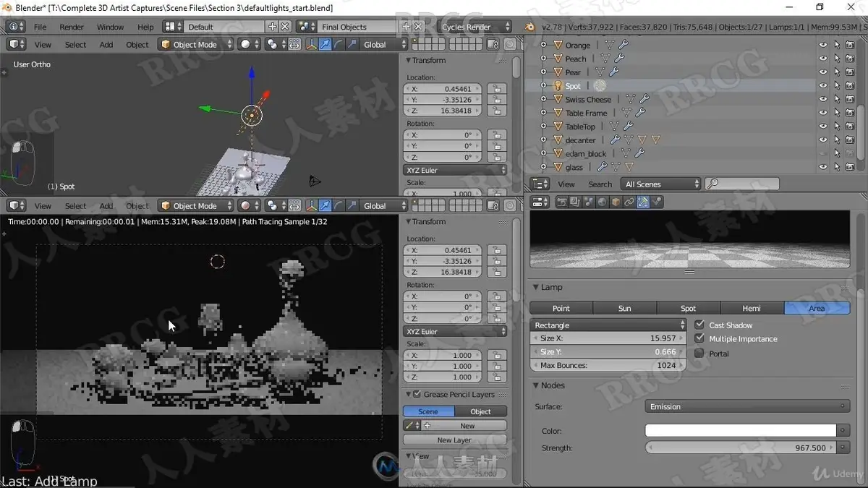Open the Window menu

tap(110, 27)
